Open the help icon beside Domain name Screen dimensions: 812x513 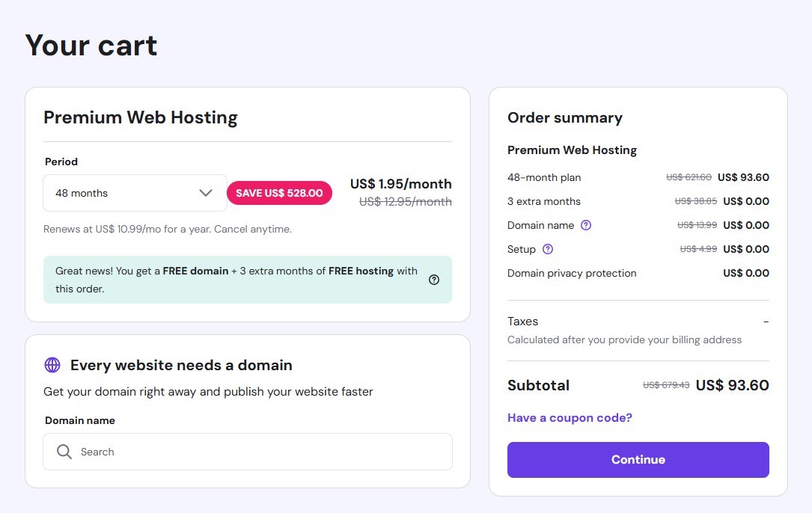[x=586, y=225]
